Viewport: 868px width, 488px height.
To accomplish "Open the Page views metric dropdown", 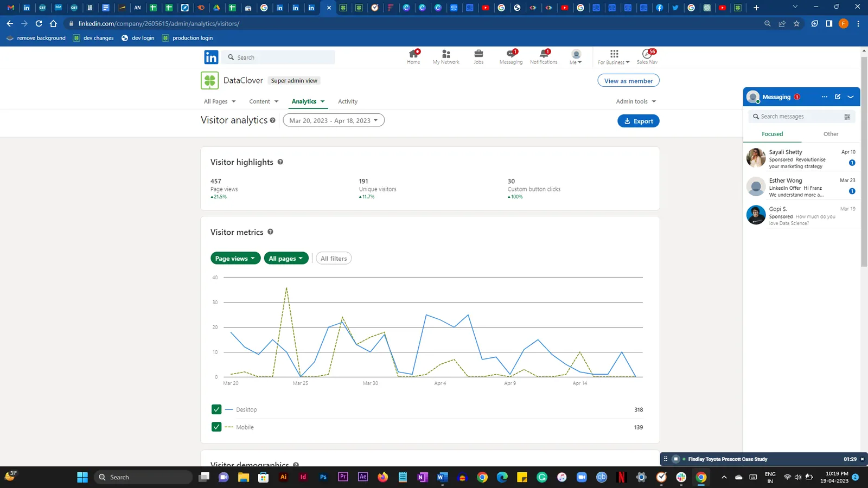I will tap(235, 259).
